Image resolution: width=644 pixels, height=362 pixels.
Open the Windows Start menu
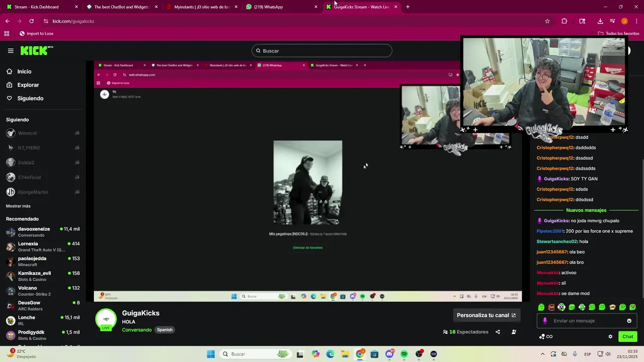[211, 354]
